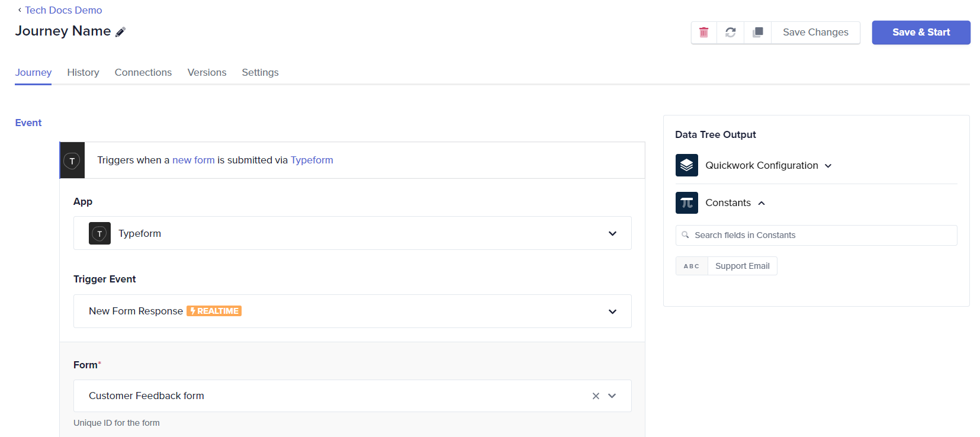The width and height of the screenshot is (980, 437).
Task: Collapse the Constants section
Action: [761, 203]
